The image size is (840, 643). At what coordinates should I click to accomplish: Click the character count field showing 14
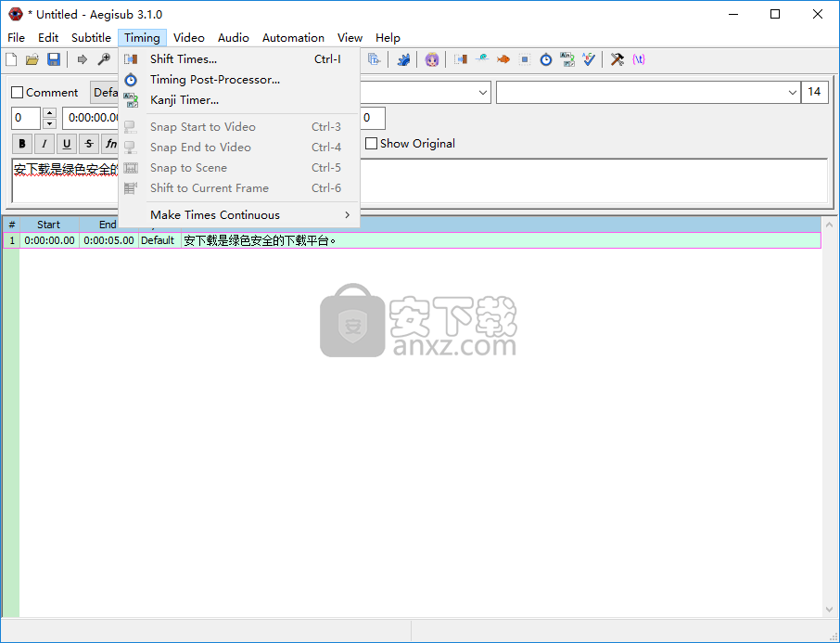pyautogui.click(x=814, y=92)
